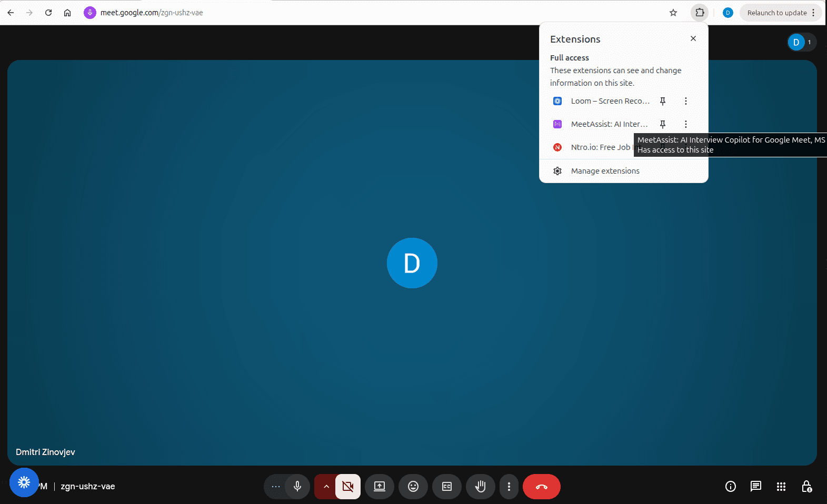Open more options for the MeetAssist extension
The image size is (827, 504).
click(x=685, y=124)
